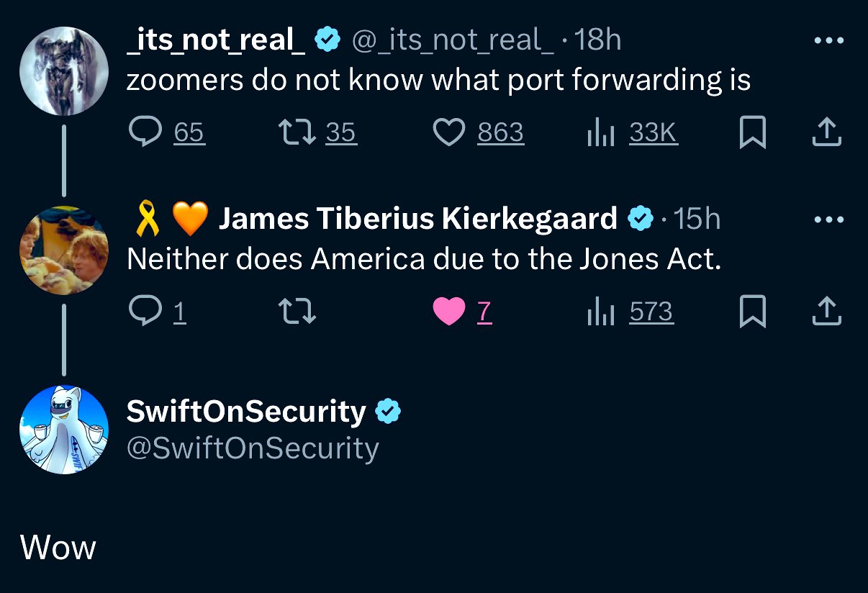Retweet the Jones Act reply
The width and height of the screenshot is (868, 593).
(x=297, y=312)
